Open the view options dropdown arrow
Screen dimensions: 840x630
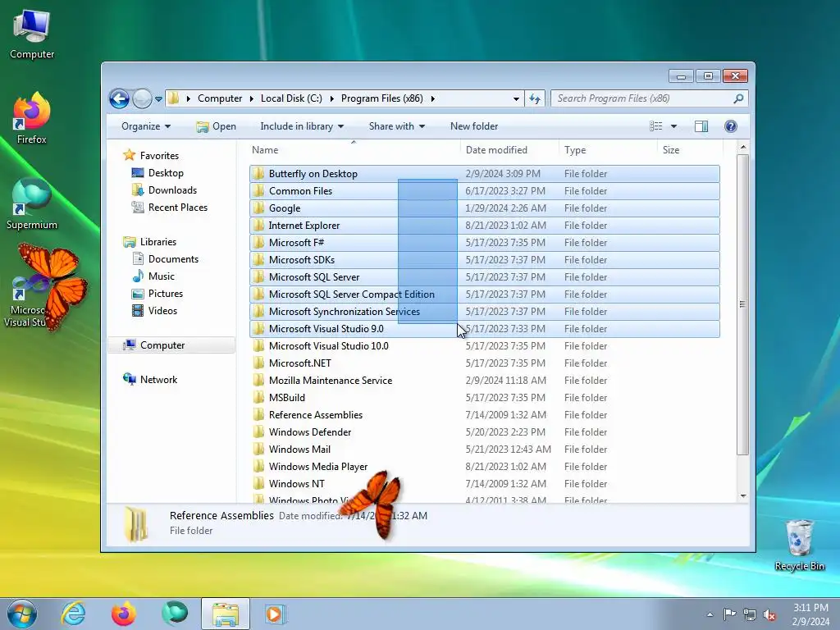[674, 126]
